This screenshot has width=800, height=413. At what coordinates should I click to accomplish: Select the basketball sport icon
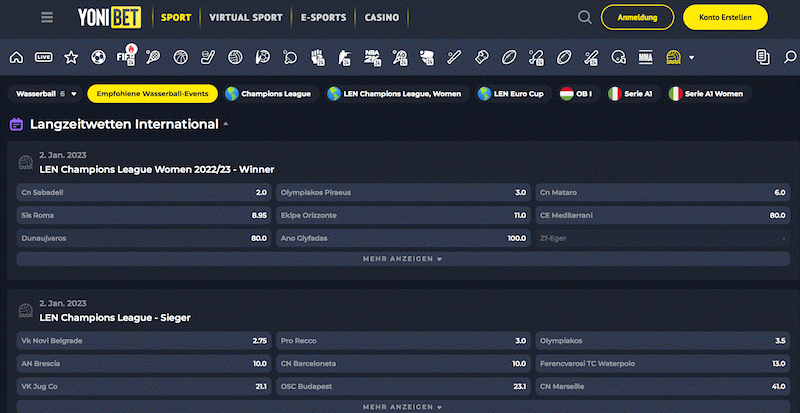pos(181,57)
